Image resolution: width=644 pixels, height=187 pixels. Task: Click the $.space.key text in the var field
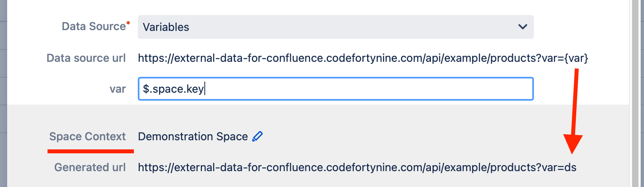pyautogui.click(x=173, y=89)
